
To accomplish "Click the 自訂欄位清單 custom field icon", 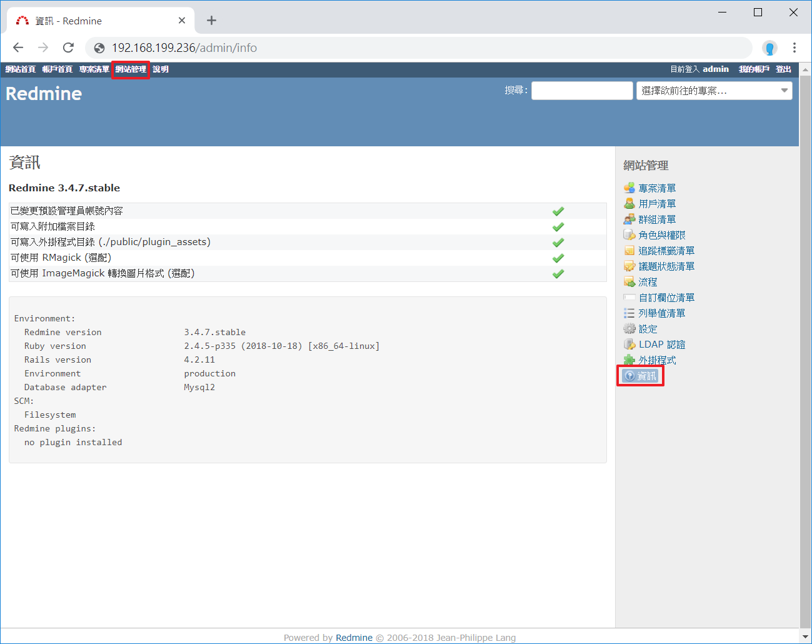I will [x=629, y=297].
